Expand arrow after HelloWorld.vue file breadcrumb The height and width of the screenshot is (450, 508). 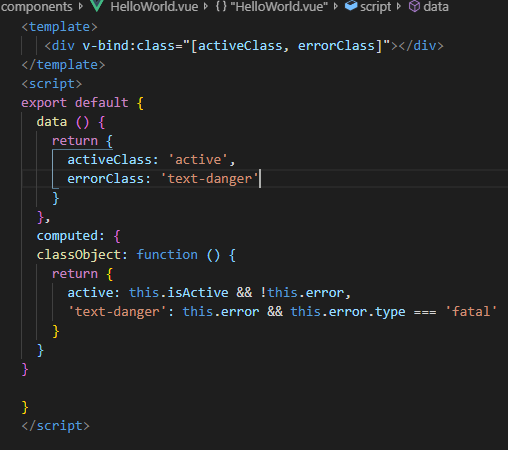click(206, 6)
